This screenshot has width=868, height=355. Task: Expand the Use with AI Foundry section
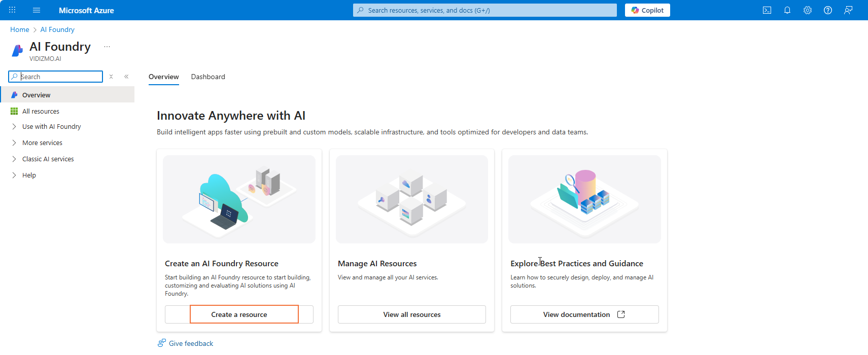point(14,127)
